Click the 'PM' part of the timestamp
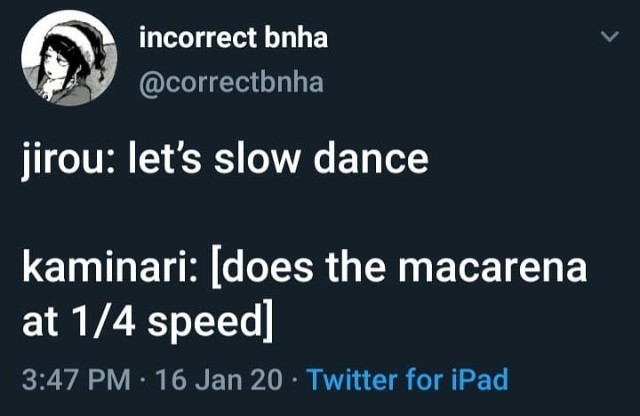The width and height of the screenshot is (640, 416). pyautogui.click(x=111, y=380)
